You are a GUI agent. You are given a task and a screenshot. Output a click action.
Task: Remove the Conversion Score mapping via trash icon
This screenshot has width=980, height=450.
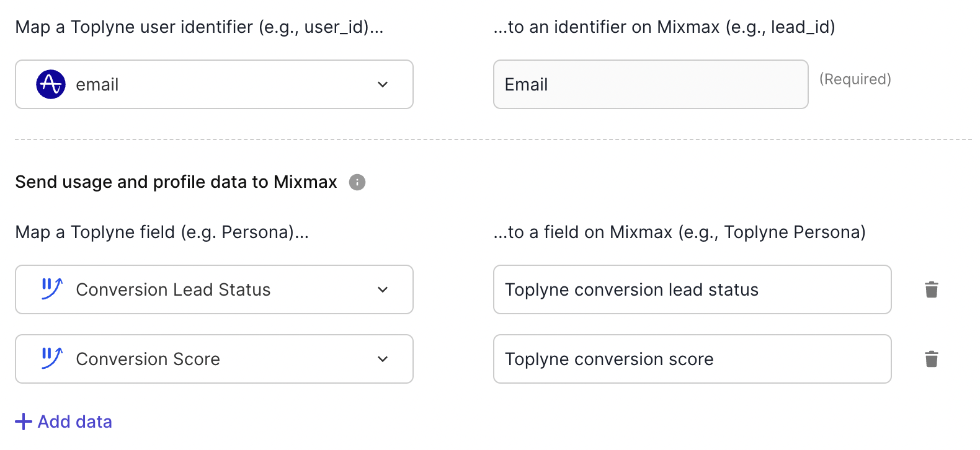click(x=931, y=359)
